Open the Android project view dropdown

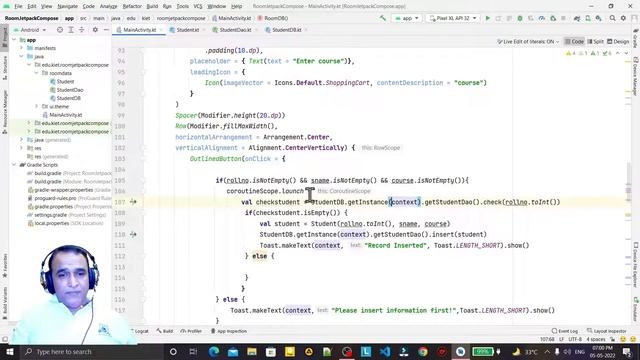point(31,30)
